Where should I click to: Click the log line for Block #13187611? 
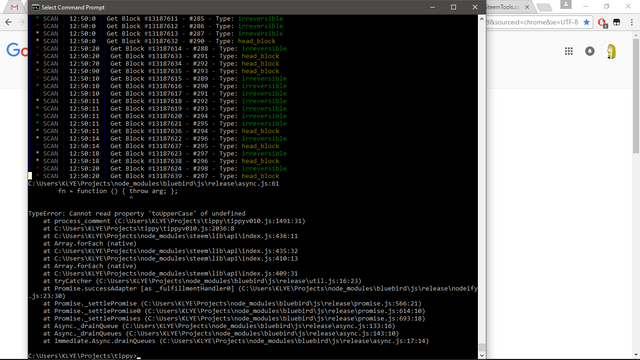(x=159, y=19)
